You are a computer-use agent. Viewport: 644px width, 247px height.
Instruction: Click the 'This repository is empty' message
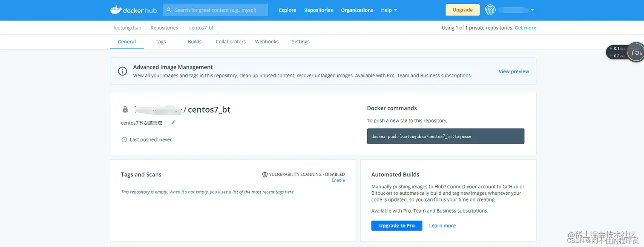pos(208,192)
